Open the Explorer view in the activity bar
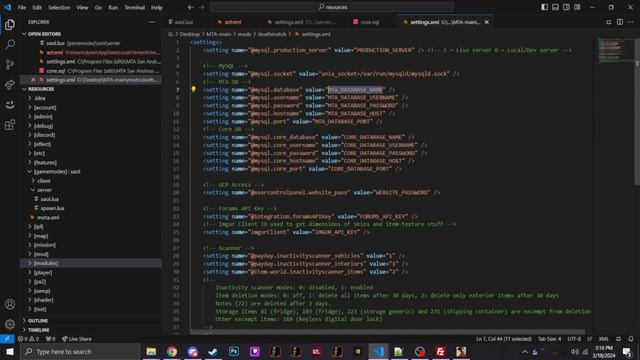Screen dimensions: 640x360 click(10, 24)
